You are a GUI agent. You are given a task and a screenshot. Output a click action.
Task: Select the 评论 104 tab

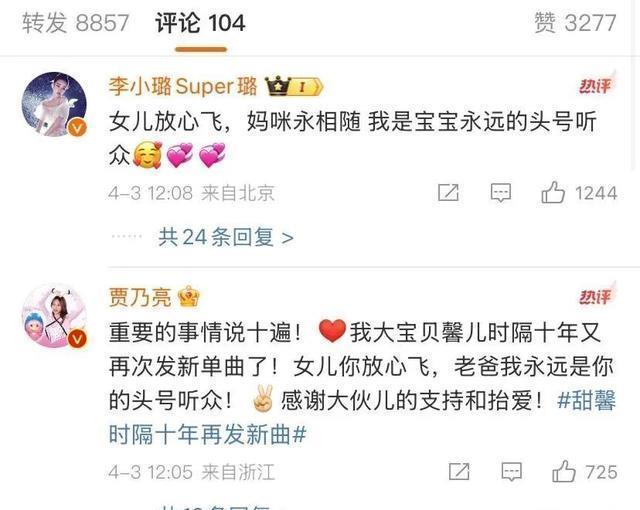pyautogui.click(x=200, y=22)
